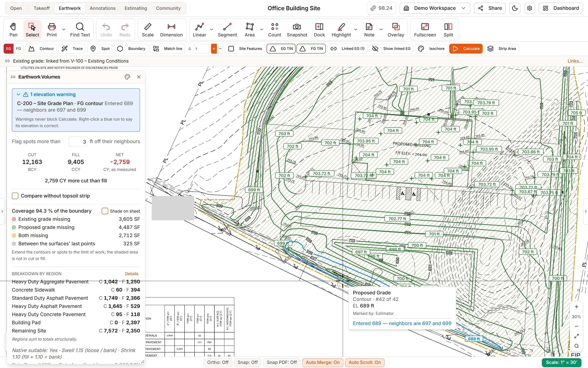This screenshot has height=368, width=588.
Task: Take a Snapshot of the drawing
Action: [297, 29]
